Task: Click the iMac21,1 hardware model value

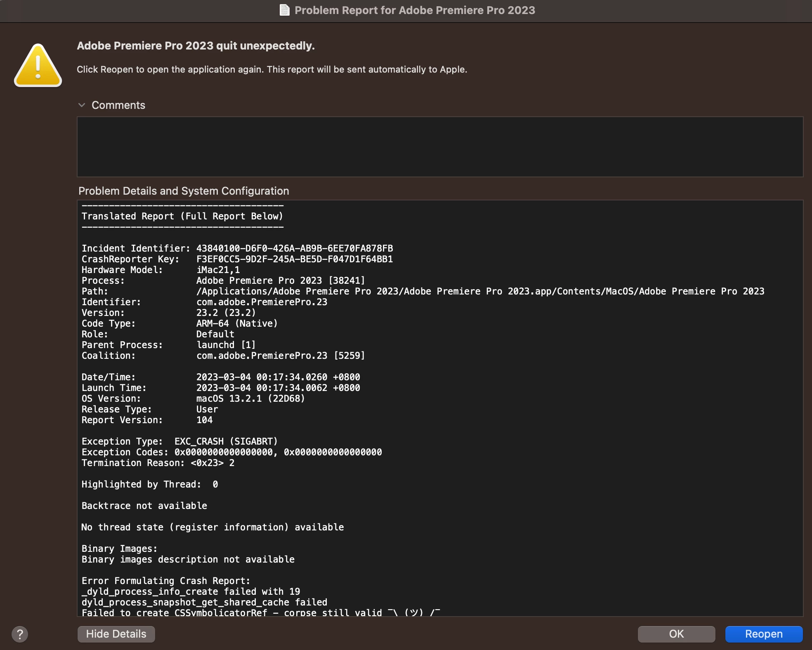Action: click(x=218, y=270)
